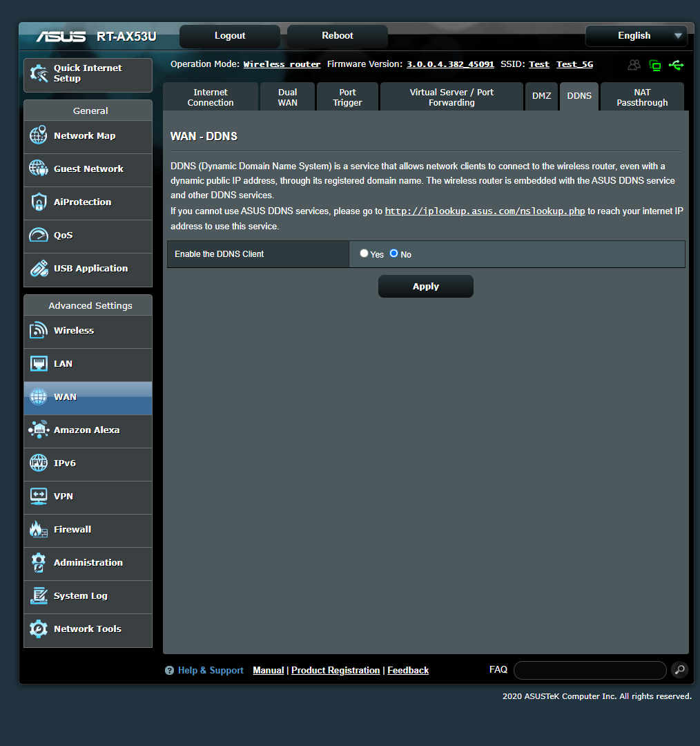The width and height of the screenshot is (700, 746).
Task: Click the Firewall flame icon
Action: click(x=39, y=529)
